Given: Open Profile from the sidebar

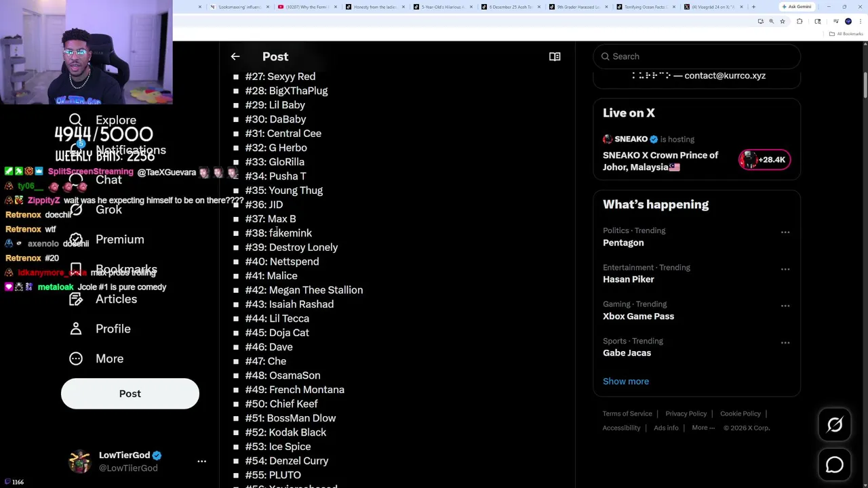Looking at the screenshot, I should coord(100,329).
